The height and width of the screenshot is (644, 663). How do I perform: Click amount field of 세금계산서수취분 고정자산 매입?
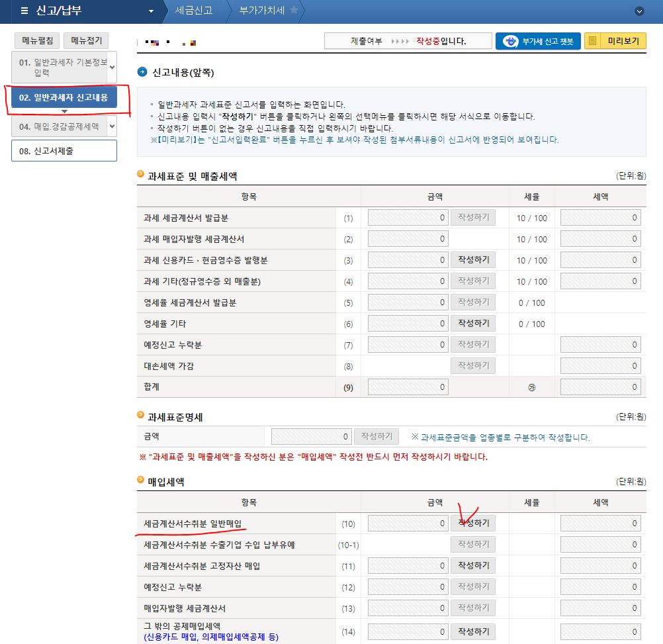tap(408, 565)
